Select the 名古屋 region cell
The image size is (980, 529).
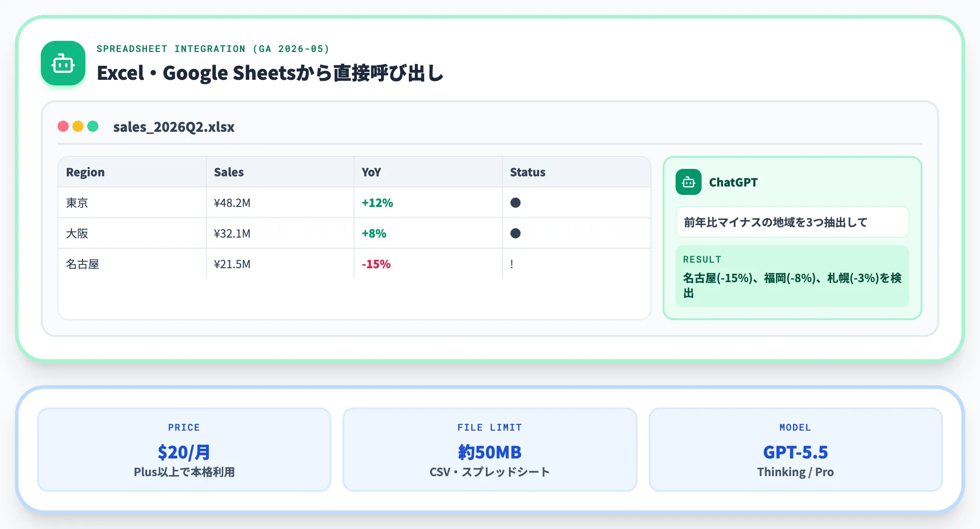point(132,264)
